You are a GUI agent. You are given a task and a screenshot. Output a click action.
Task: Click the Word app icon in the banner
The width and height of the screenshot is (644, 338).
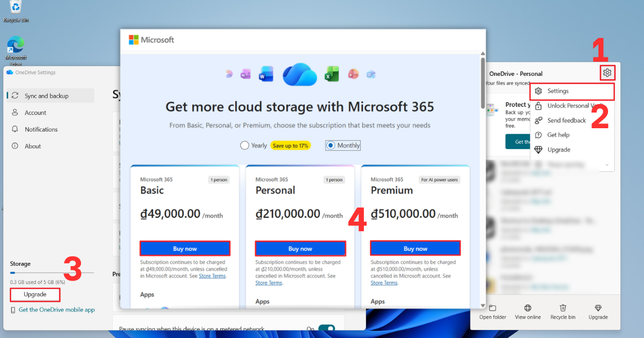click(267, 74)
